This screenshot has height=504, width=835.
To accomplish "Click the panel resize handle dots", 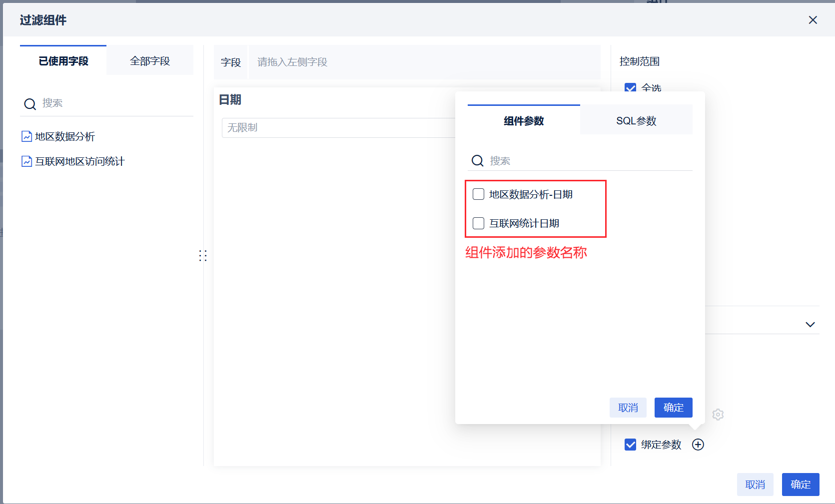I will 203,256.
